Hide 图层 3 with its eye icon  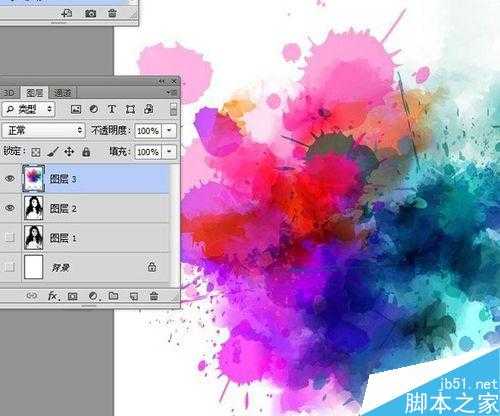pyautogui.click(x=10, y=179)
